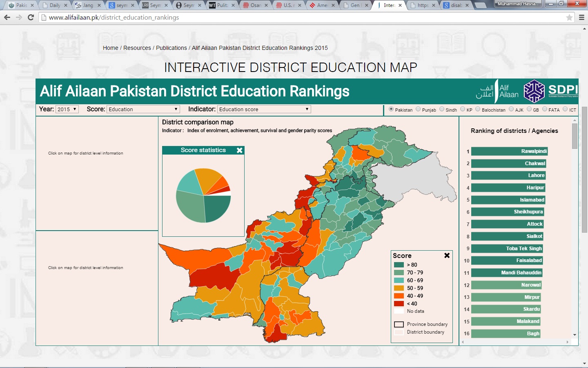Open Home breadcrumb link
This screenshot has height=368, width=588.
click(x=111, y=48)
